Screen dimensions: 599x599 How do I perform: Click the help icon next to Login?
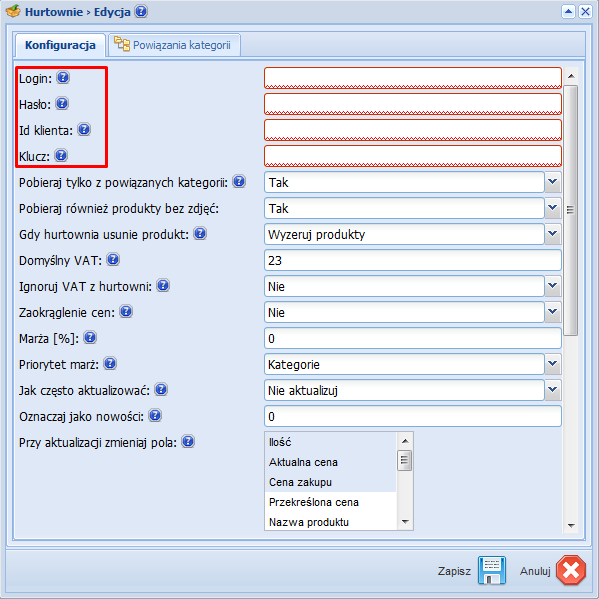point(63,78)
